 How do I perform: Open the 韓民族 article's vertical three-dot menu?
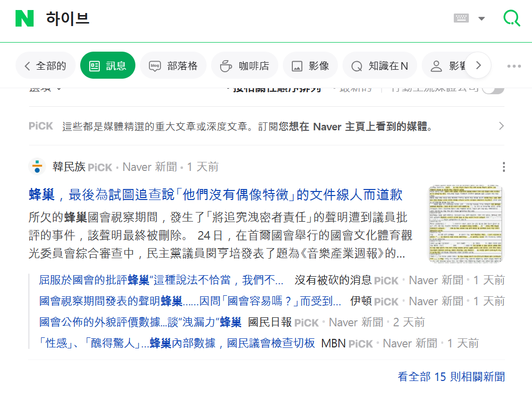504,167
